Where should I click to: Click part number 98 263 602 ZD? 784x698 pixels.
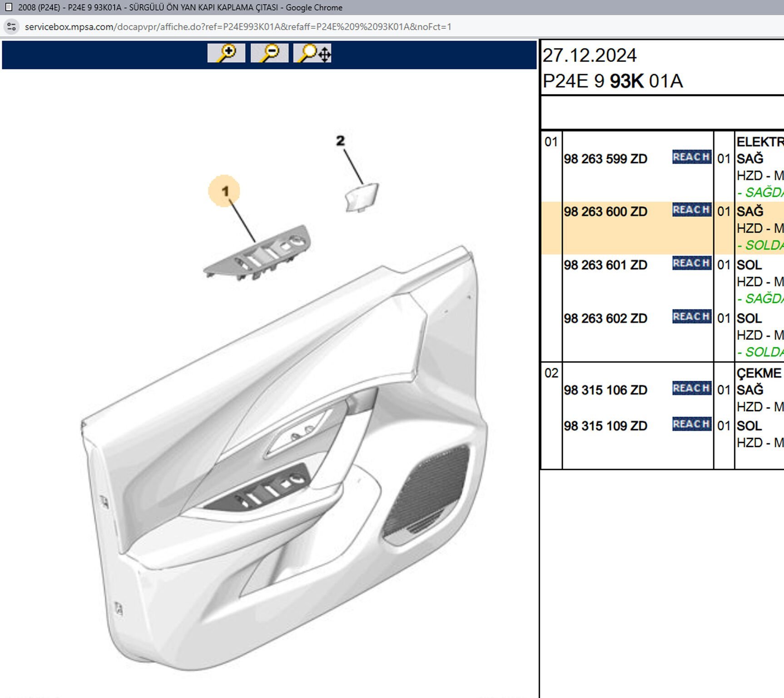pos(605,319)
